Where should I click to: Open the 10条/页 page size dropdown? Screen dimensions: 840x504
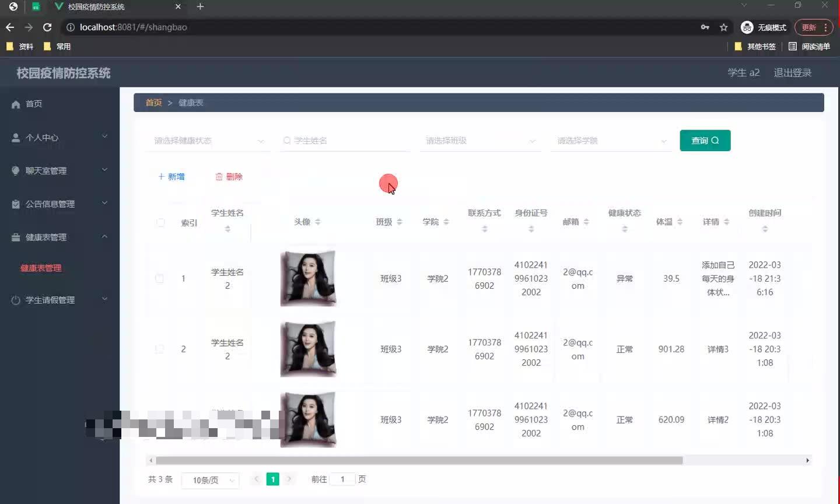click(x=211, y=480)
